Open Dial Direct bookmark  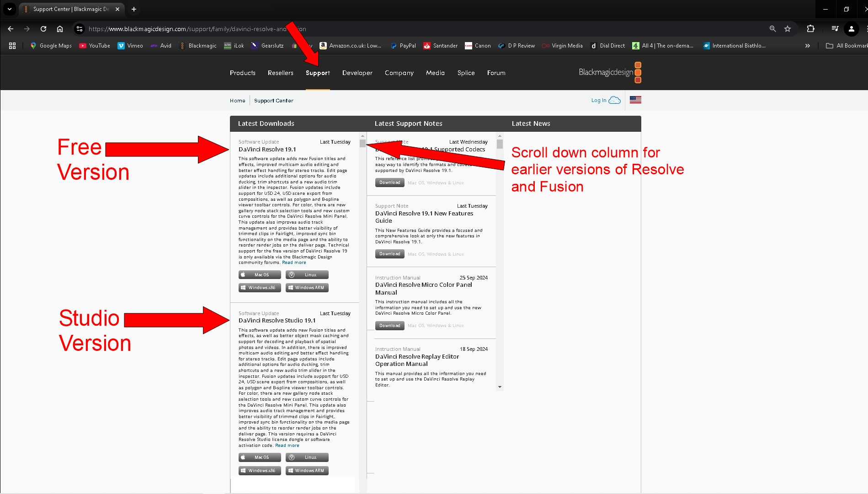click(608, 46)
